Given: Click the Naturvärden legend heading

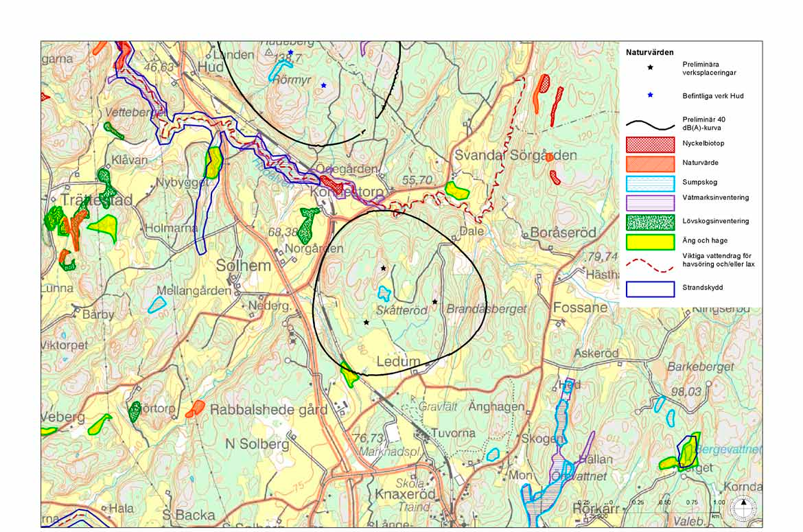Looking at the screenshot, I should click(x=649, y=52).
